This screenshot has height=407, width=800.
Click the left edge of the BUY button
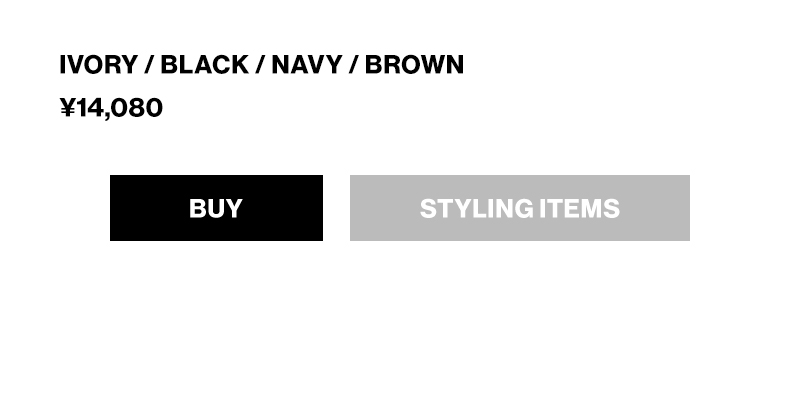115,208
